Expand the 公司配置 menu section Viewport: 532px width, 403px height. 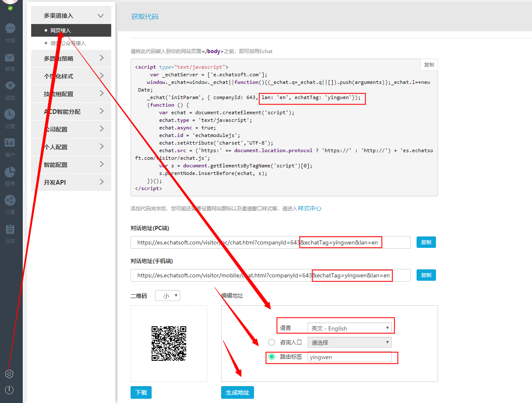tap(71, 129)
